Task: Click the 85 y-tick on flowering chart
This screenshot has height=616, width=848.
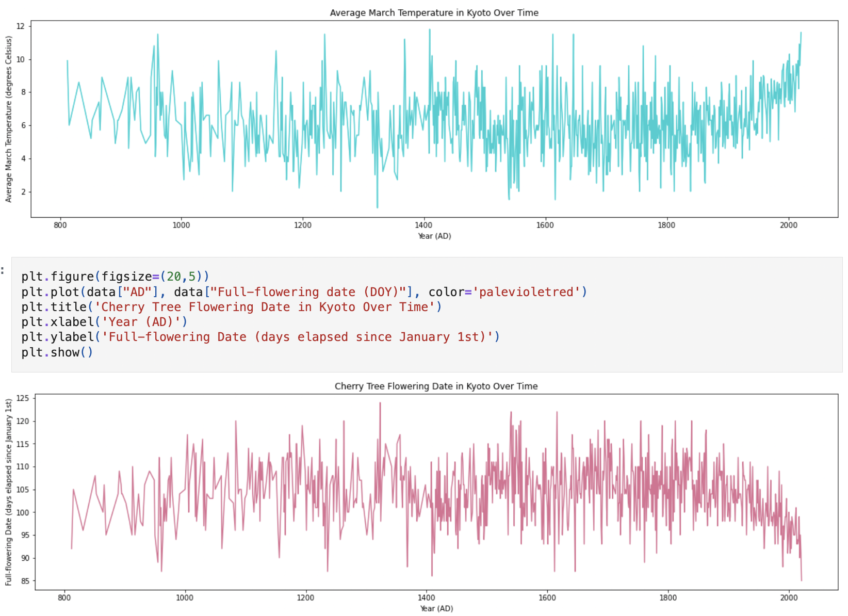Action: click(x=25, y=581)
